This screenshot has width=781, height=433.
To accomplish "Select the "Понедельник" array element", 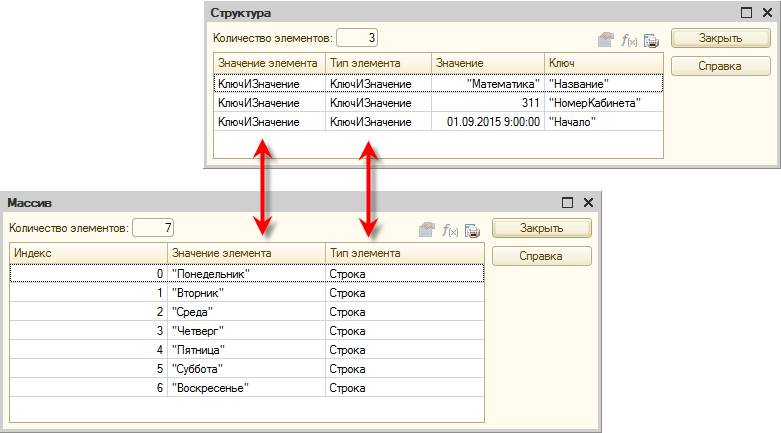I will [246, 274].
